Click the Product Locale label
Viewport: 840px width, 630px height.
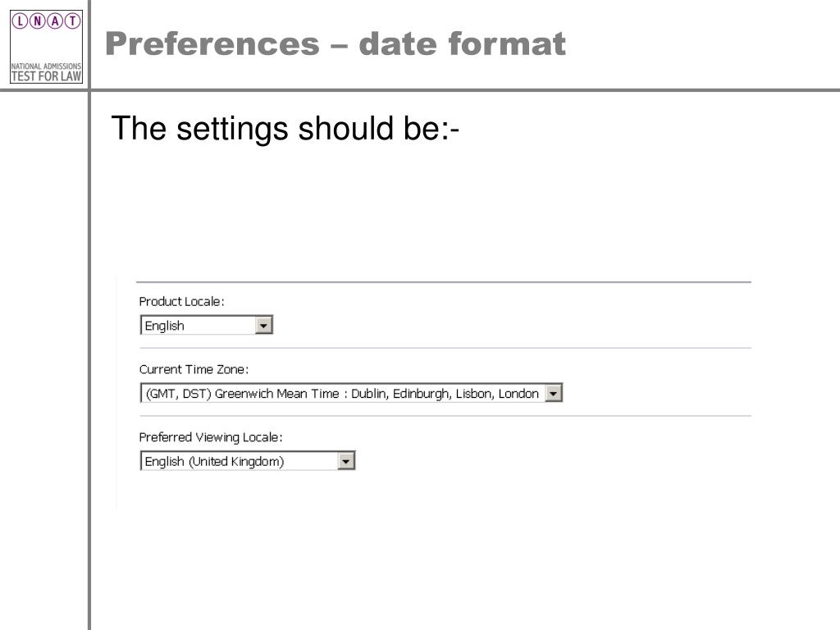tap(181, 302)
